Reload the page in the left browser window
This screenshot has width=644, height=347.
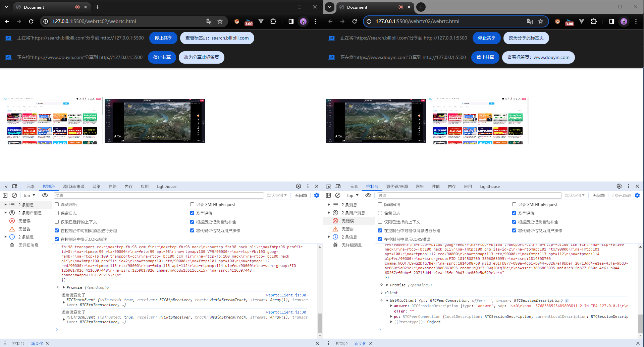pyautogui.click(x=31, y=21)
